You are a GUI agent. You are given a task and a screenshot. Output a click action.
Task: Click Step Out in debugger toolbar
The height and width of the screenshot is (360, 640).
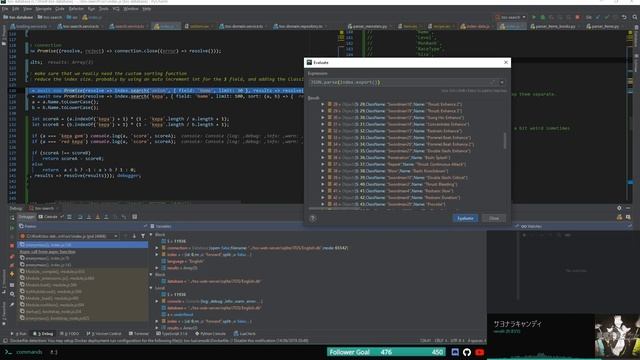[x=106, y=217]
